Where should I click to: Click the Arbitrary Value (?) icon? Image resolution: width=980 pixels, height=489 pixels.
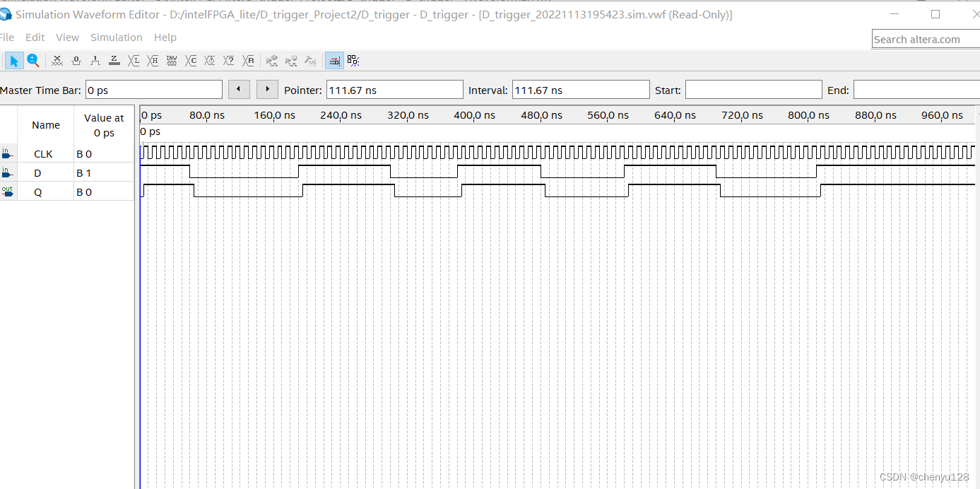click(x=229, y=61)
